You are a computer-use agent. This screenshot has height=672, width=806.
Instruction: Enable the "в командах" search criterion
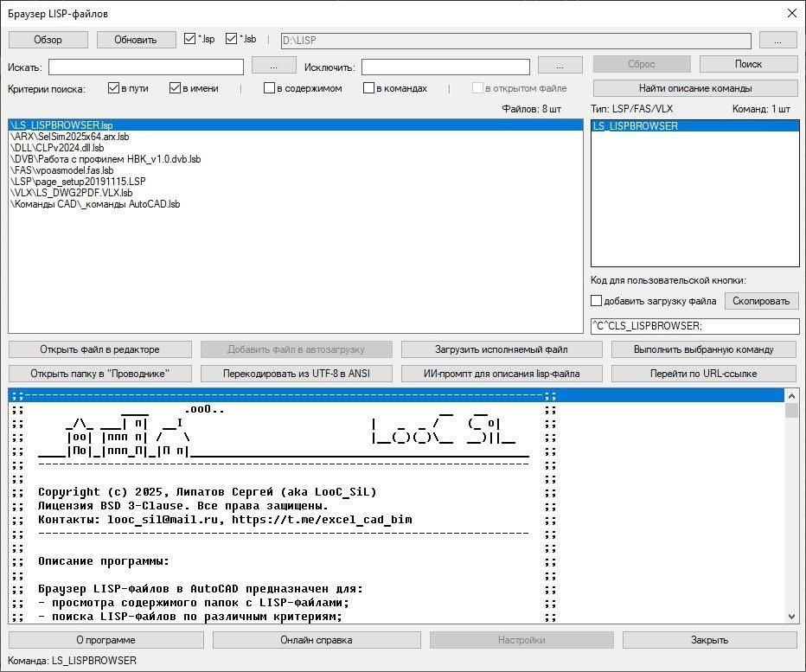pos(368,88)
